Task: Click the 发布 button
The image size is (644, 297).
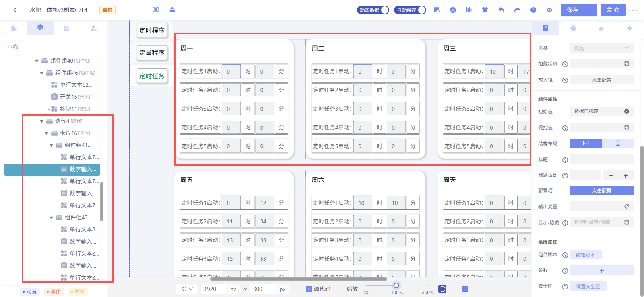Action: coord(613,10)
